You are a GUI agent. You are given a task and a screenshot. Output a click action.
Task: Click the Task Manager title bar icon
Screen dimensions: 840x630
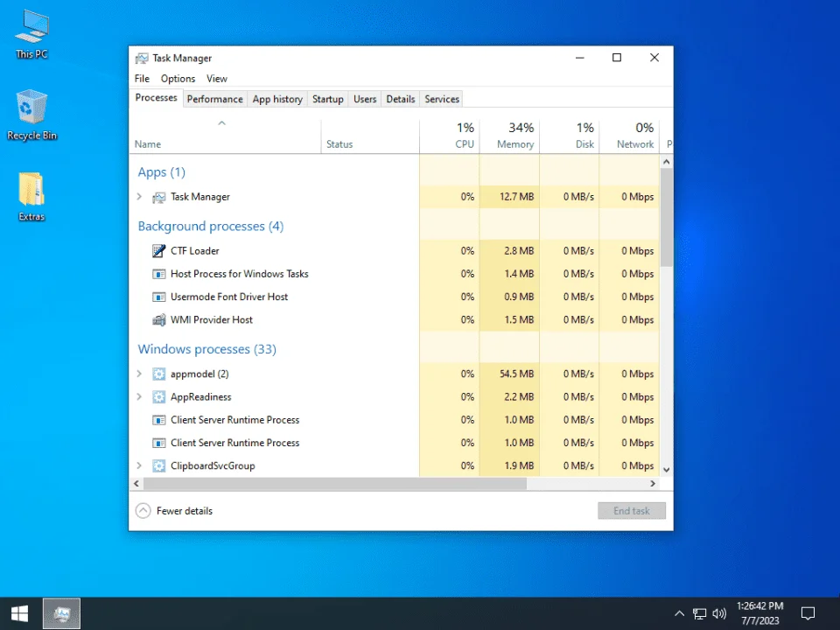(x=142, y=58)
